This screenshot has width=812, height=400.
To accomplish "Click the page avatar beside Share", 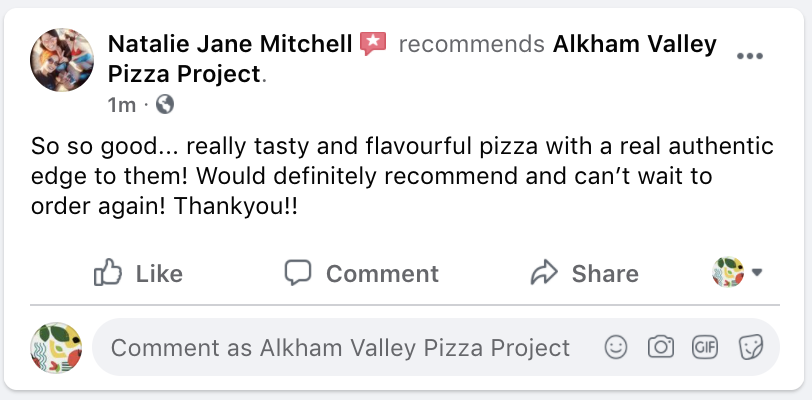I will 728,272.
